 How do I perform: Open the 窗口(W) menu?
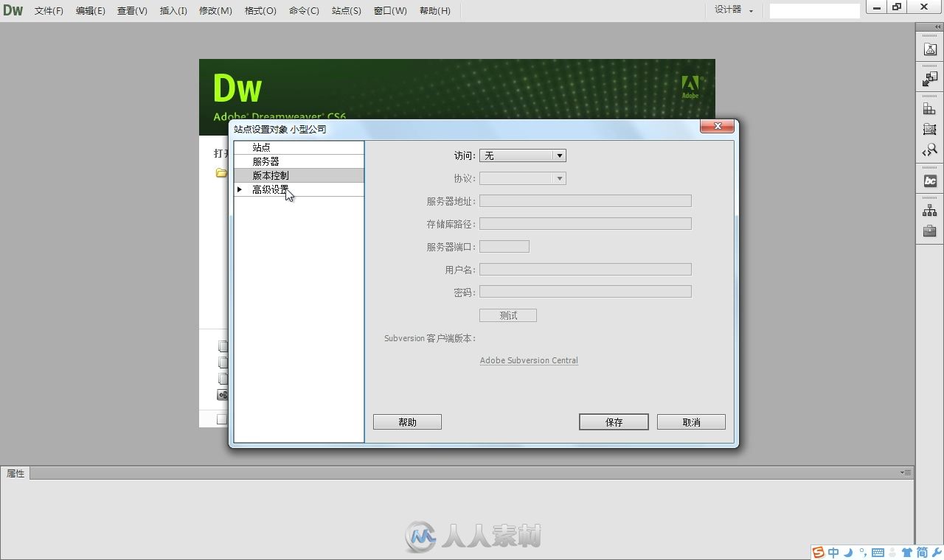(390, 11)
